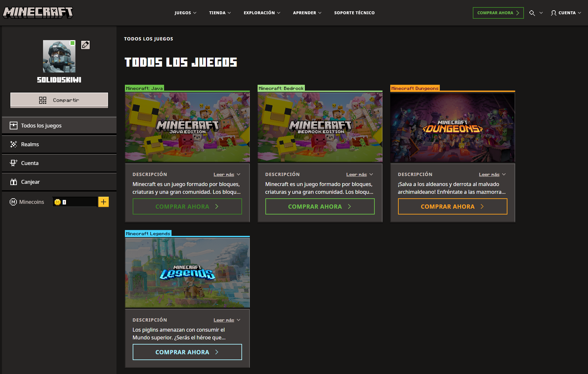Click the Cuenta sidebar icon
Viewport: 588px width, 374px height.
click(x=14, y=163)
